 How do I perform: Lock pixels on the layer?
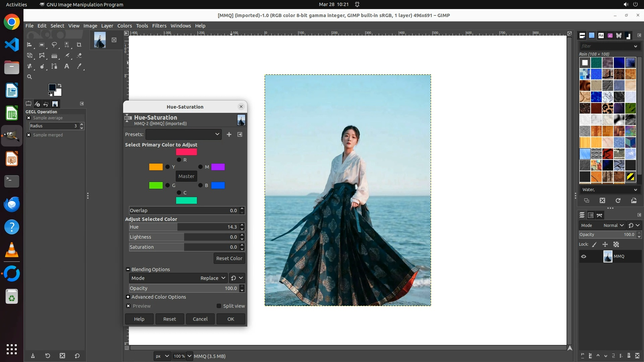(x=594, y=244)
